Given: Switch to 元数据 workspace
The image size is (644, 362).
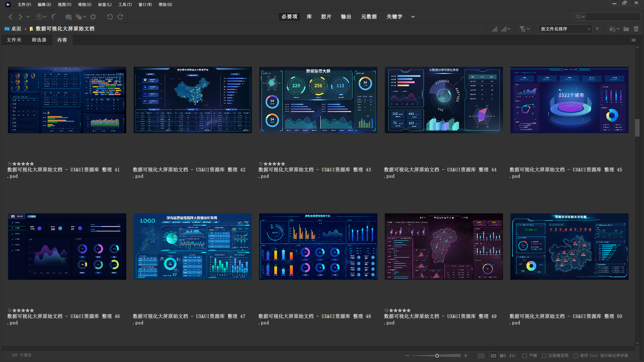Looking at the screenshot, I should 369,17.
